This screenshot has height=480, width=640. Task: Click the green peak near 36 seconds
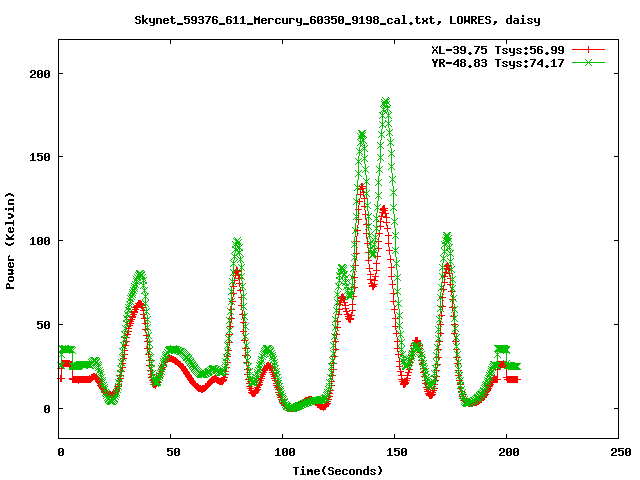[140, 275]
